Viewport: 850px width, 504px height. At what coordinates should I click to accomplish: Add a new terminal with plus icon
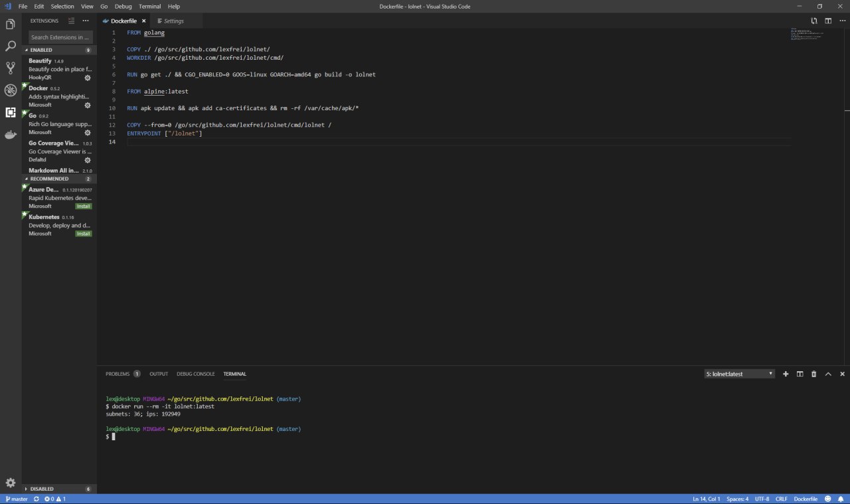click(786, 374)
